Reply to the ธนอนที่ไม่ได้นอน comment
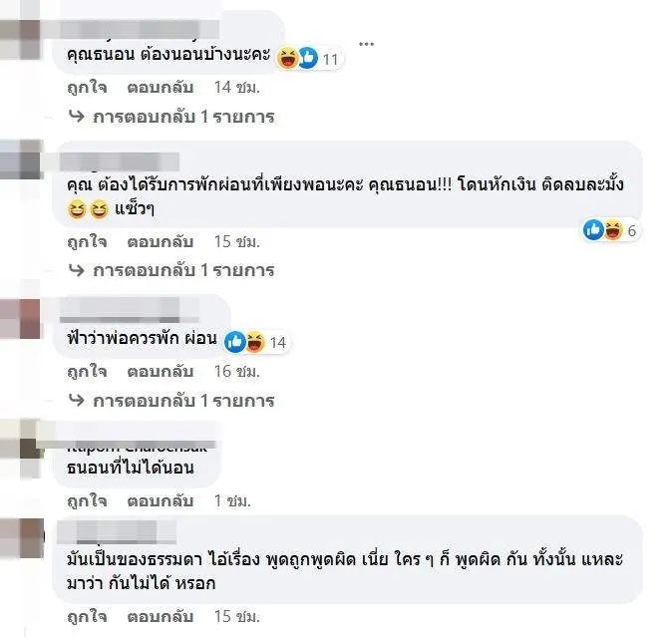Image resolution: width=672 pixels, height=637 pixels. 161,500
